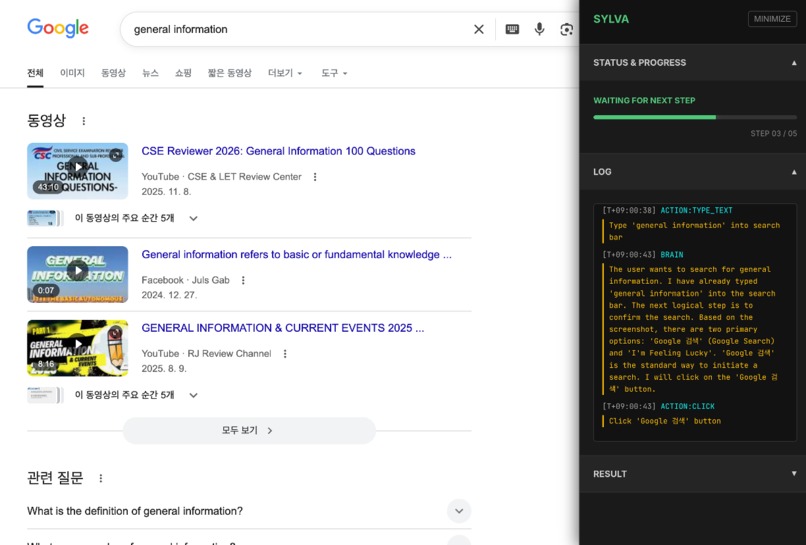Click the date '2024. 12. 27.'

(169, 295)
